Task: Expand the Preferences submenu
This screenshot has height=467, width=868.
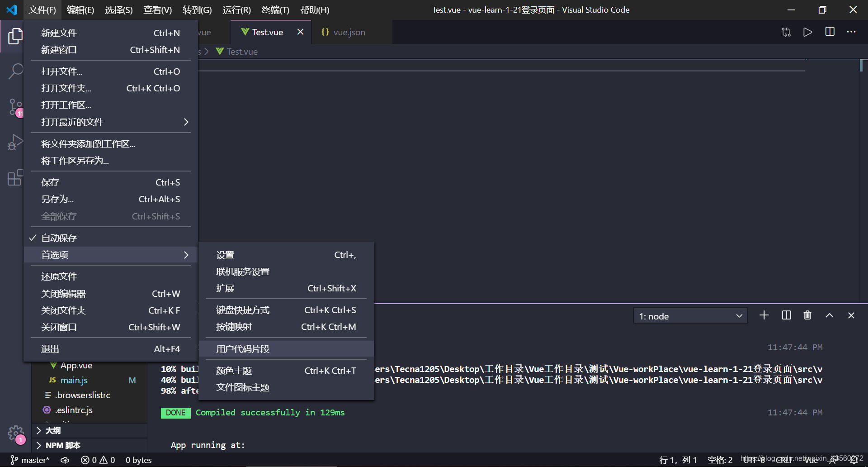Action: point(111,255)
